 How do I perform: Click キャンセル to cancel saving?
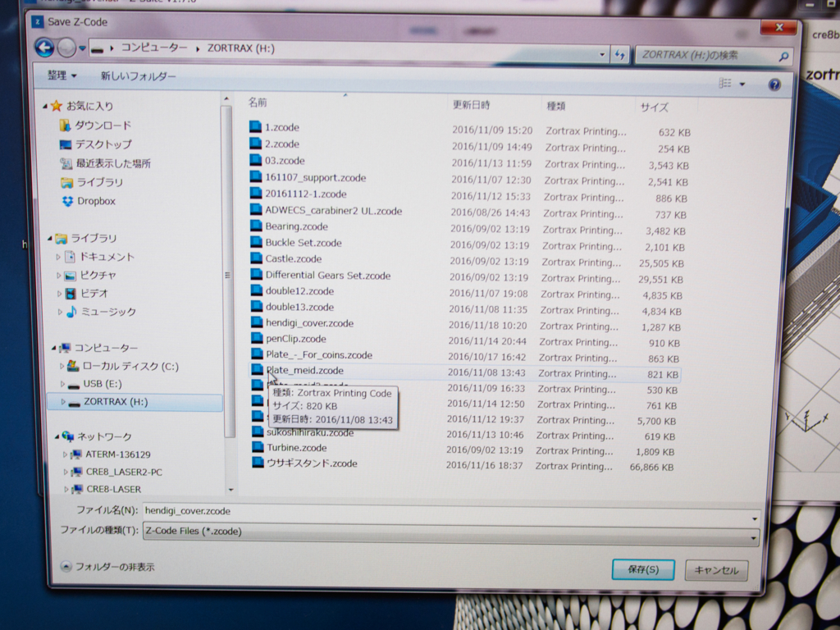coord(716,571)
